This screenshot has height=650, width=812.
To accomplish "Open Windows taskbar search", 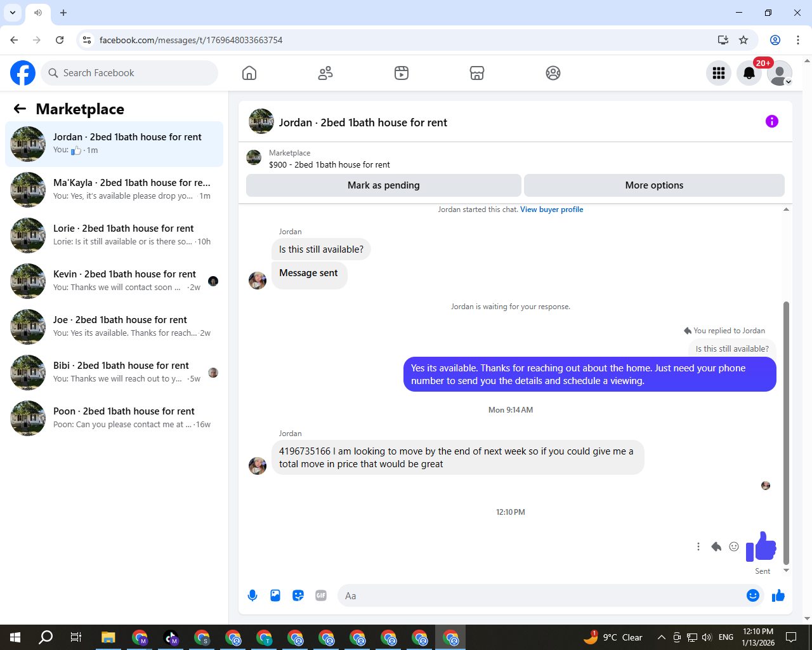I will click(x=46, y=637).
